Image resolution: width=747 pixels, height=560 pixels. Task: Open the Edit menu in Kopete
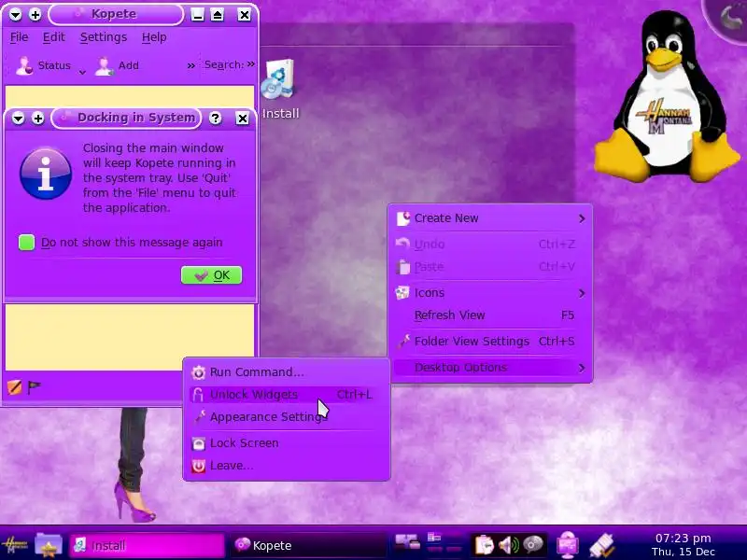click(x=54, y=37)
